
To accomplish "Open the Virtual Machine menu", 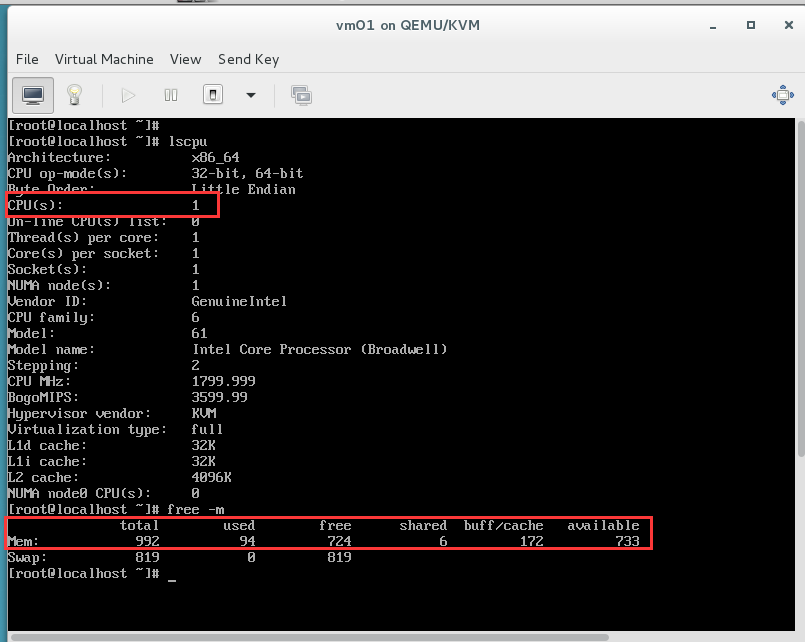I will click(104, 59).
